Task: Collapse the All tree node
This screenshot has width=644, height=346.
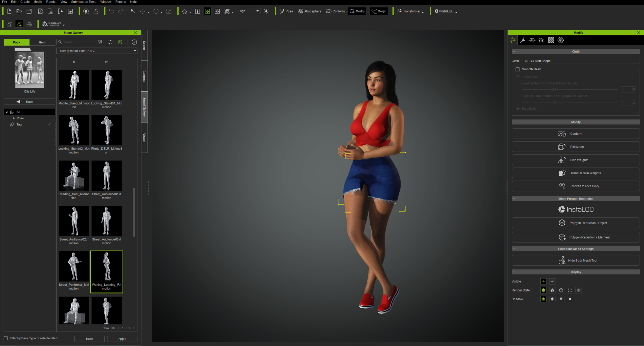Action: click(7, 112)
